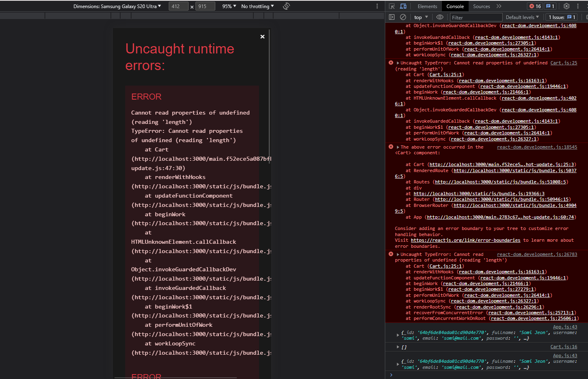Click the red 16 errors counter
This screenshot has width=588, height=379.
coord(535,6)
